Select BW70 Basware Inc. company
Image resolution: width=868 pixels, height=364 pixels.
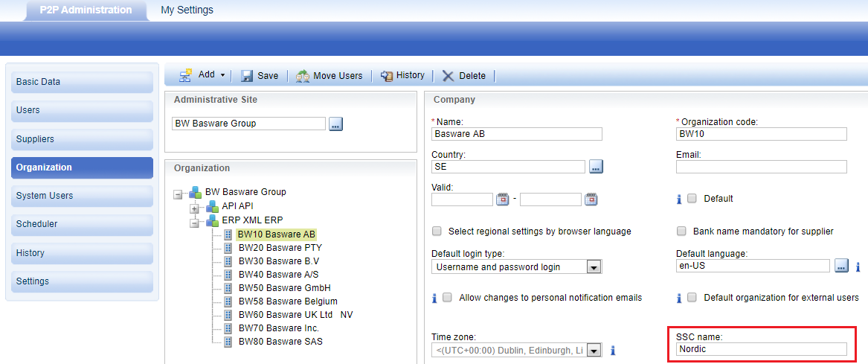pos(278,328)
